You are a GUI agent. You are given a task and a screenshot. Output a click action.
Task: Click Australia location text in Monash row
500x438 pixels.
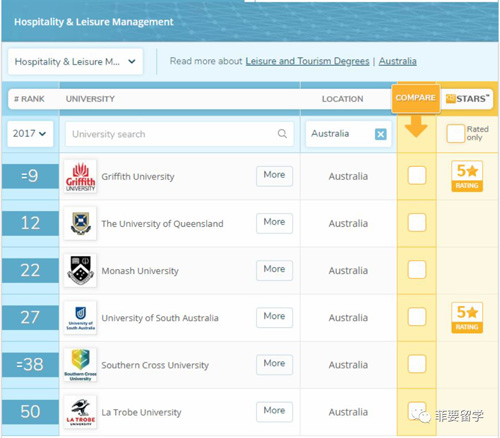pyautogui.click(x=348, y=271)
